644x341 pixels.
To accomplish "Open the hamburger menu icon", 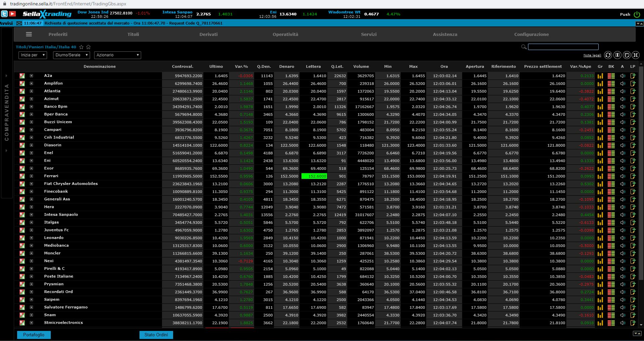I will [x=29, y=34].
